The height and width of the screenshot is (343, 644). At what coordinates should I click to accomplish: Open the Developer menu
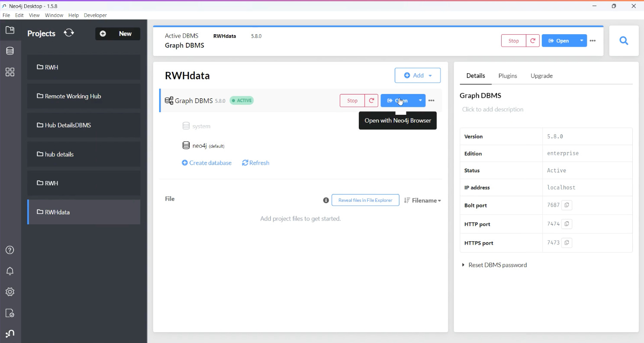pos(95,15)
